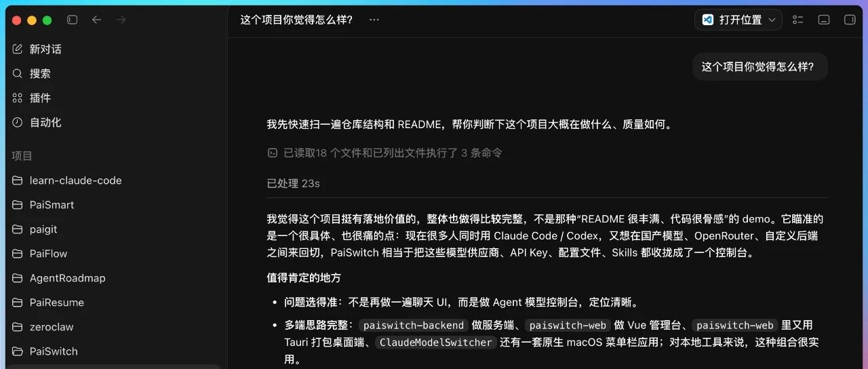
Task: Click folder icon of PaiSwitch
Action: tap(18, 352)
